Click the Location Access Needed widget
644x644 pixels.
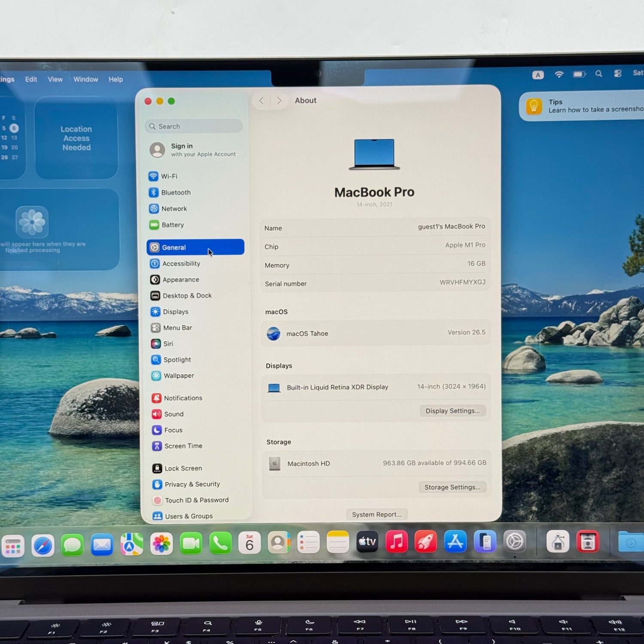pos(76,138)
